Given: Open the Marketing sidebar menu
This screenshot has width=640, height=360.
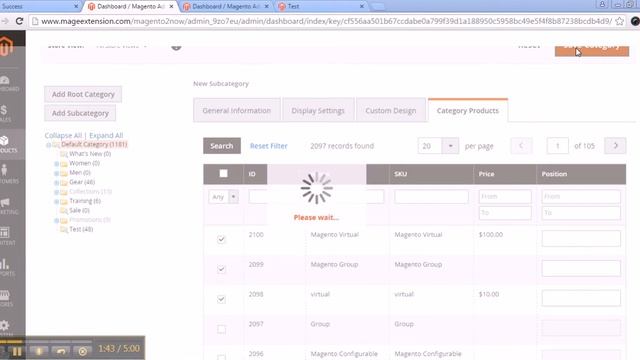Looking at the screenshot, I should 8,206.
